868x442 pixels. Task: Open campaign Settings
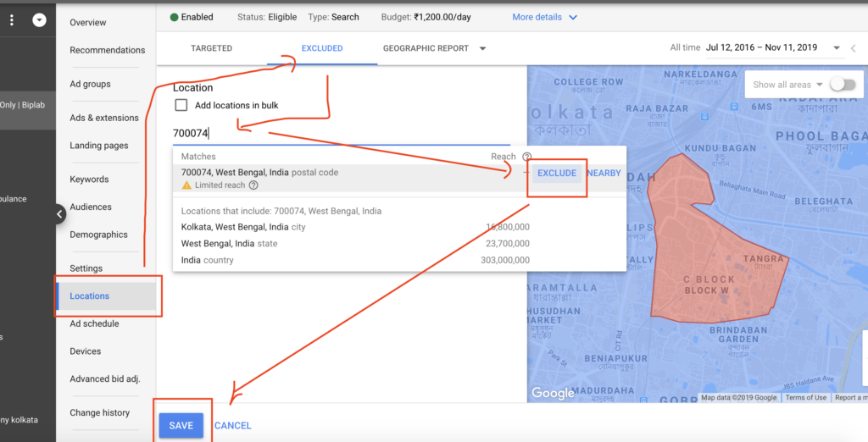point(86,268)
